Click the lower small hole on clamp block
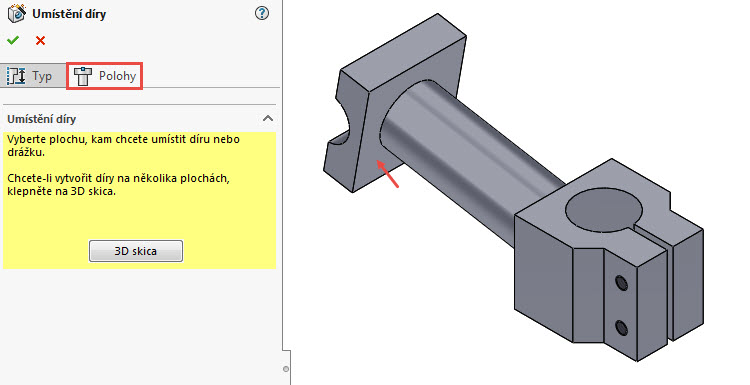Screen dimensions: 750x385 point(622,328)
